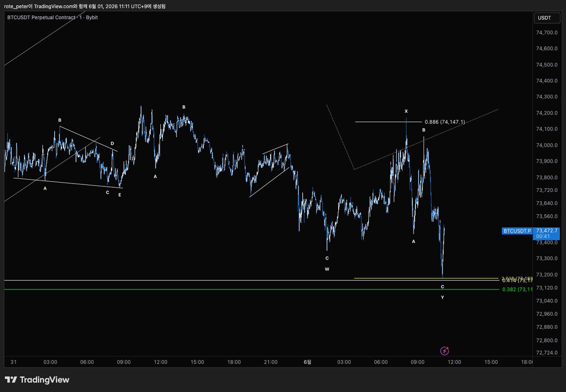Click the 74,100.0 price axis label
This screenshot has width=566, height=392.
coord(546,129)
